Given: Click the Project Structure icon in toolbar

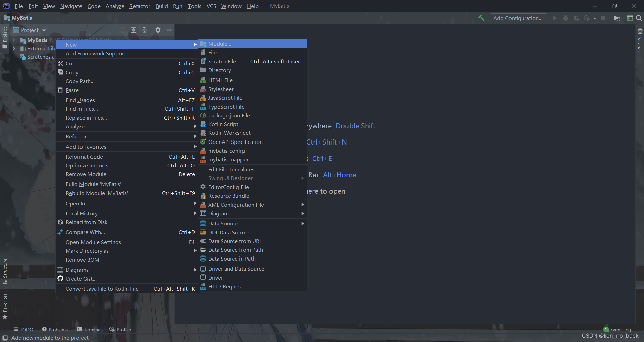Looking at the screenshot, I should coord(616,18).
